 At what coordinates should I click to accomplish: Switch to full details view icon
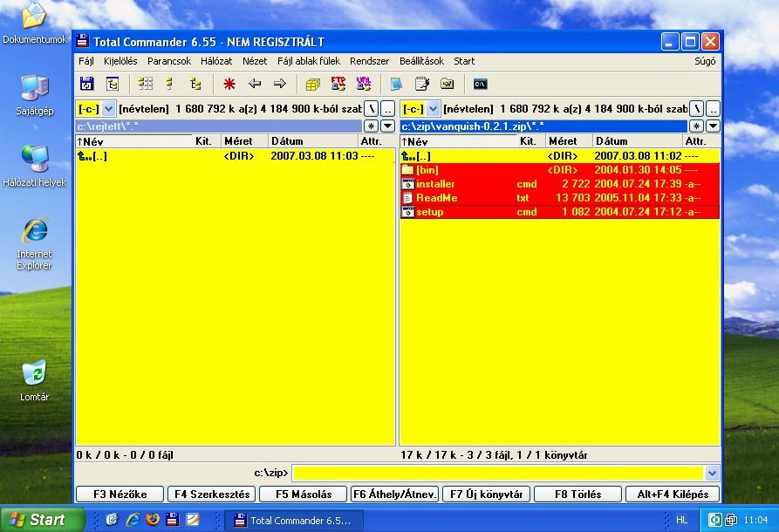(169, 84)
